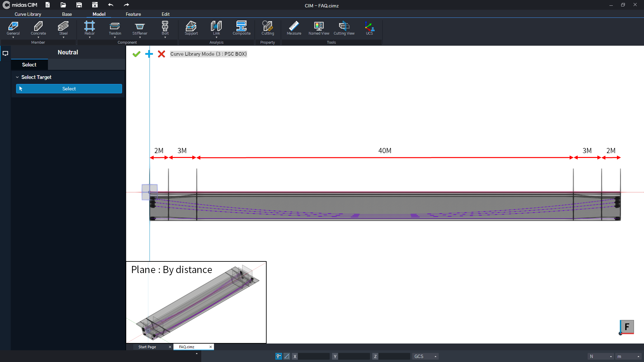Toggle the point snap in status bar

(278, 356)
